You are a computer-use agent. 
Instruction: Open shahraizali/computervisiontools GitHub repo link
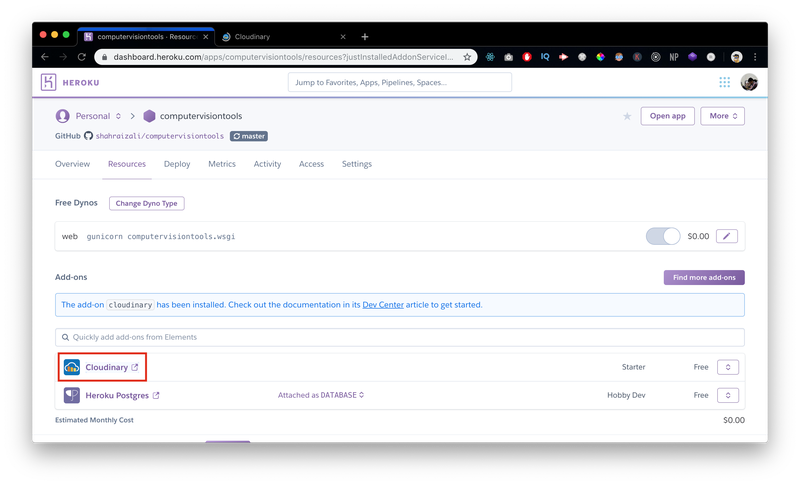(160, 136)
